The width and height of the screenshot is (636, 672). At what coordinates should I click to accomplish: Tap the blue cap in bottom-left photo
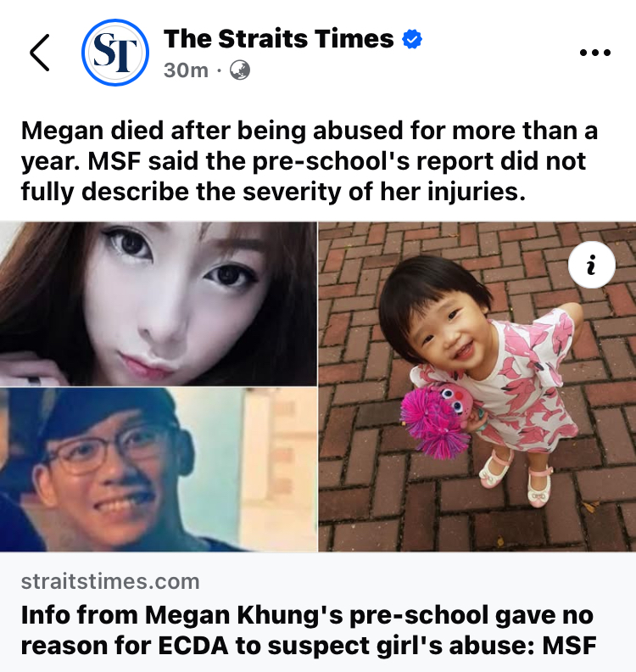pyautogui.click(x=97, y=412)
